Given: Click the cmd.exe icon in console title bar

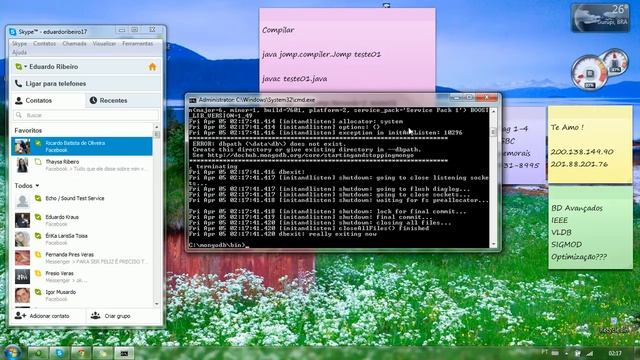Looking at the screenshot, I should click(192, 100).
